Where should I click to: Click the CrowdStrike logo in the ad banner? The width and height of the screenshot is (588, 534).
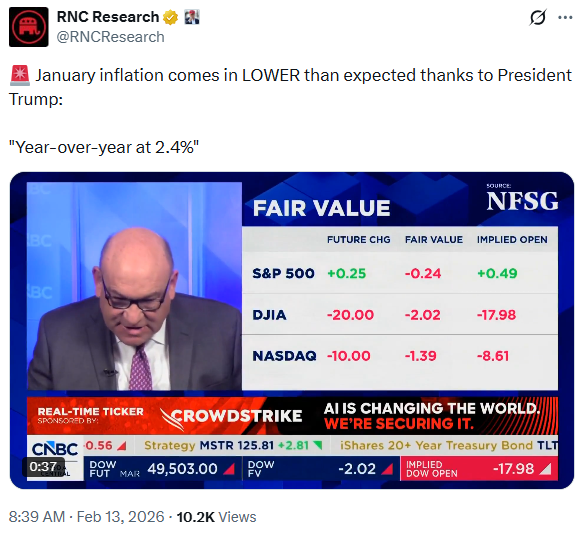tap(231, 416)
